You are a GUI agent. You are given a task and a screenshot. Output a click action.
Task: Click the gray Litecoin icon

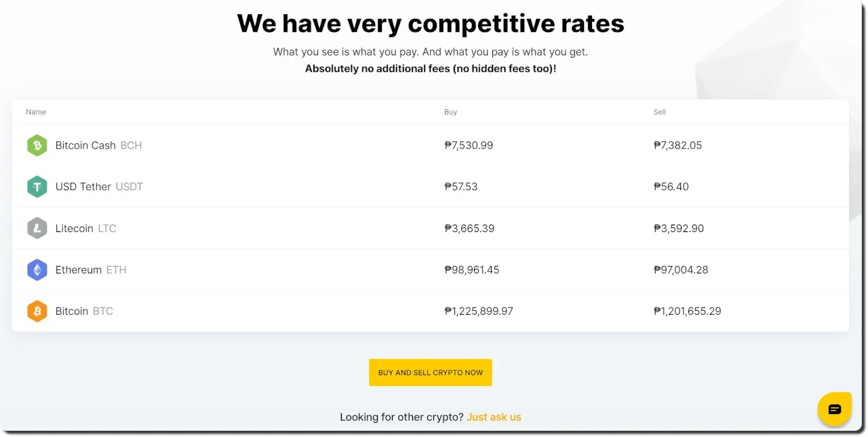click(x=37, y=228)
